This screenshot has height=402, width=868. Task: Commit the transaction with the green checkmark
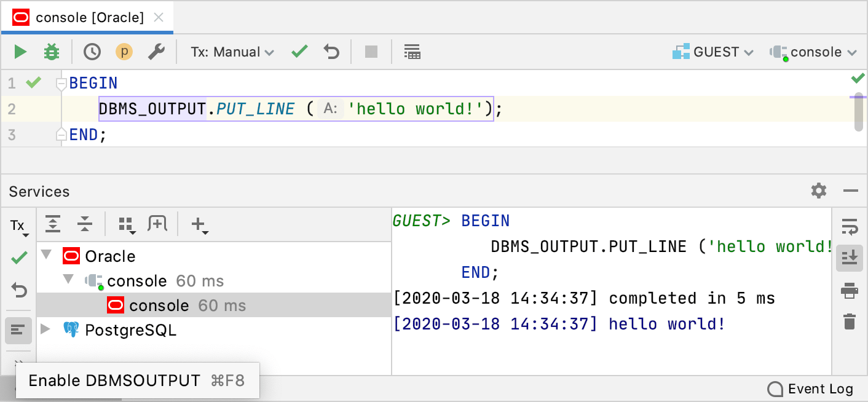click(x=299, y=52)
